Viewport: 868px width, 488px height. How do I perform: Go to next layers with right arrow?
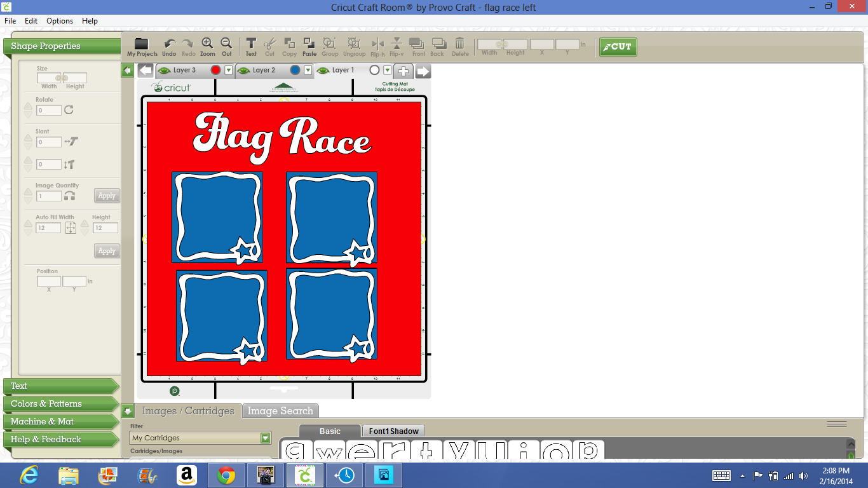click(423, 71)
